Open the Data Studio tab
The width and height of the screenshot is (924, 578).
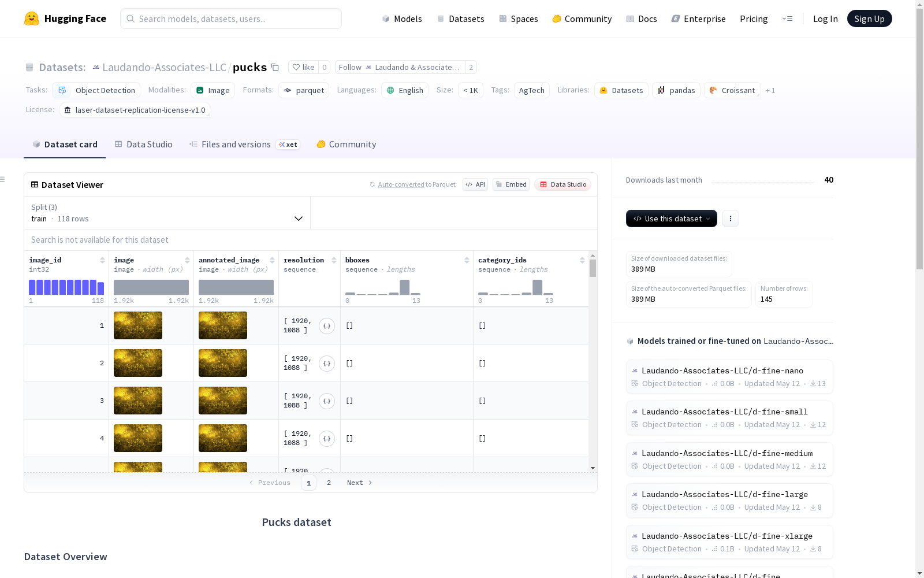coord(143,144)
